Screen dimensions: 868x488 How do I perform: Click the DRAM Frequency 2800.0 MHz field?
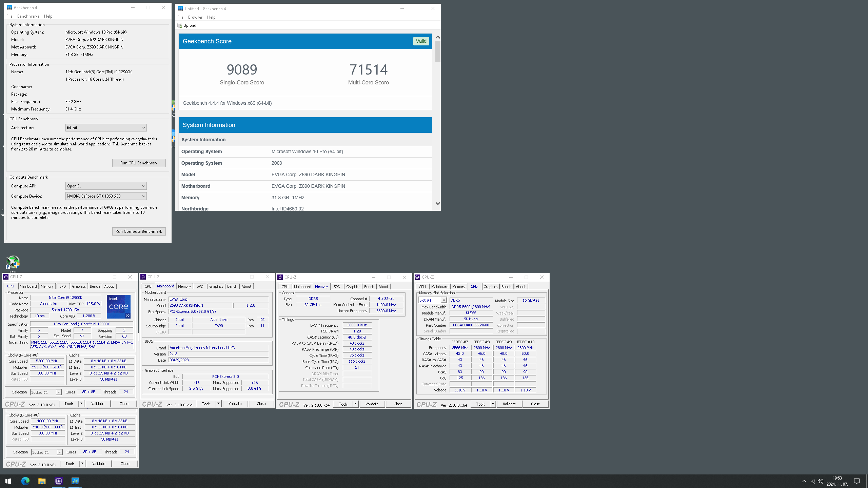357,325
